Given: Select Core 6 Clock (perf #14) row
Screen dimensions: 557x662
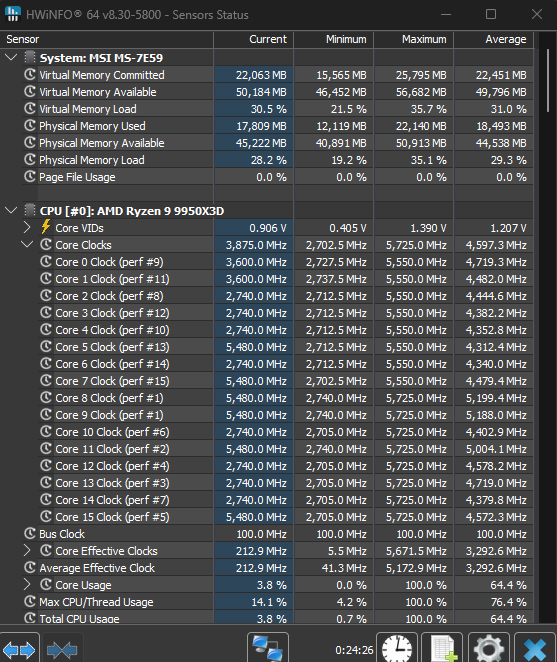Looking at the screenshot, I should coord(286,364).
